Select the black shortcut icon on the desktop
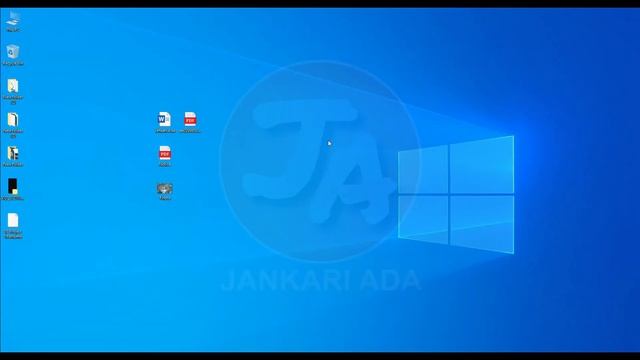Viewport: 640px width, 360px height. pos(13,187)
